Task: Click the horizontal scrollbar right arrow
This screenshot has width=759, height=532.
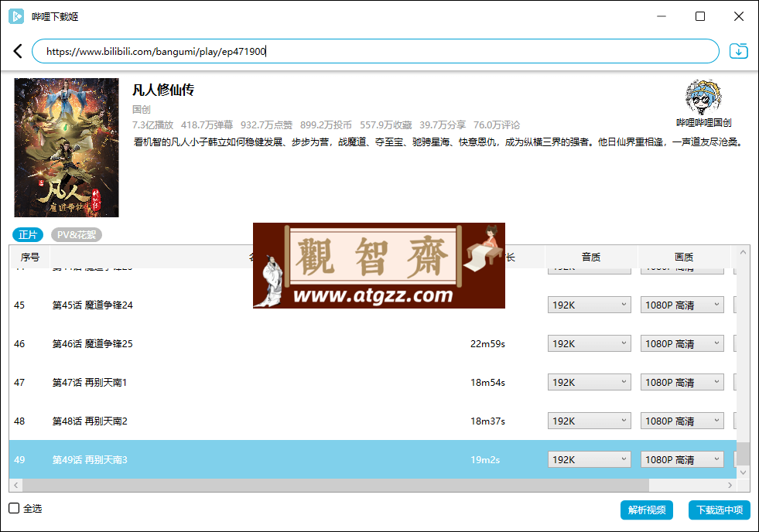Action: click(730, 485)
